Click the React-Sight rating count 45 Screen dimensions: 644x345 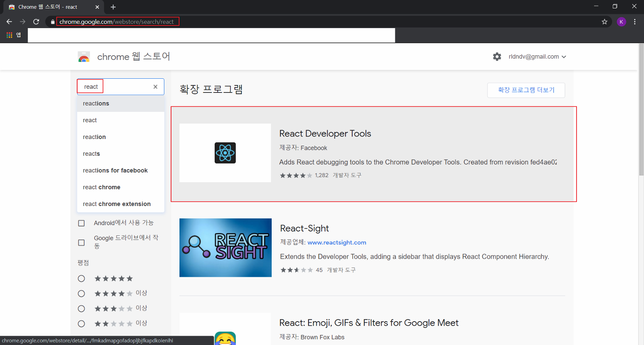click(319, 270)
